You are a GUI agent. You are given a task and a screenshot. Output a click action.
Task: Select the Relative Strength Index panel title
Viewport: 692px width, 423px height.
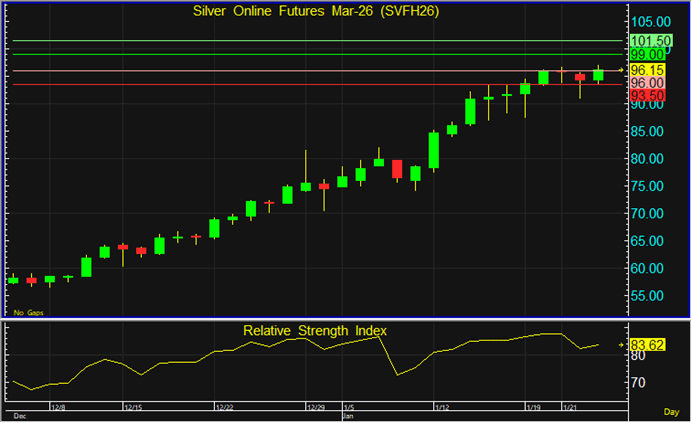(x=314, y=330)
